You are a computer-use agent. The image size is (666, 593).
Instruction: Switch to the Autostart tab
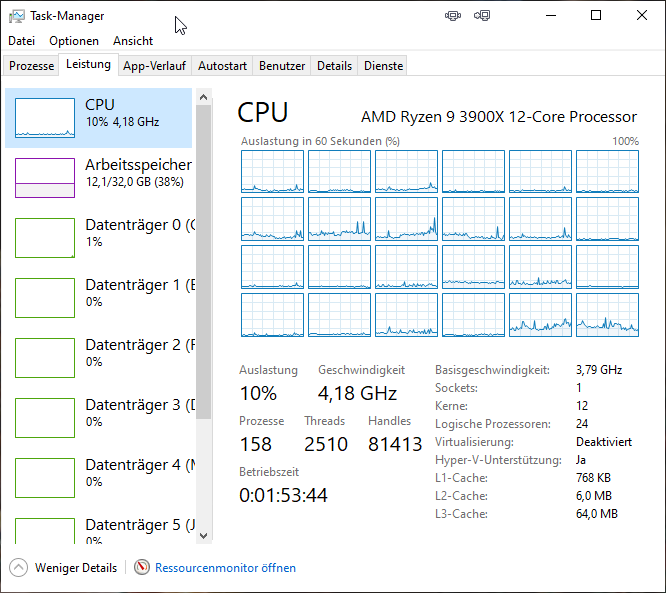(222, 66)
